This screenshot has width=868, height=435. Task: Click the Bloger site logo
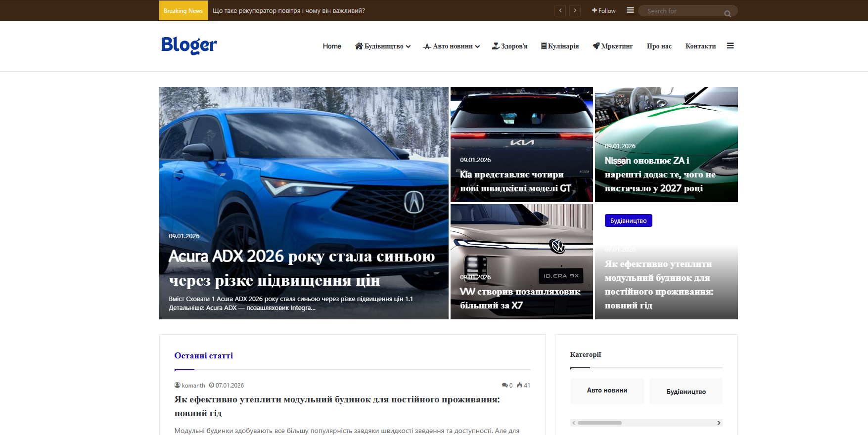click(x=189, y=45)
